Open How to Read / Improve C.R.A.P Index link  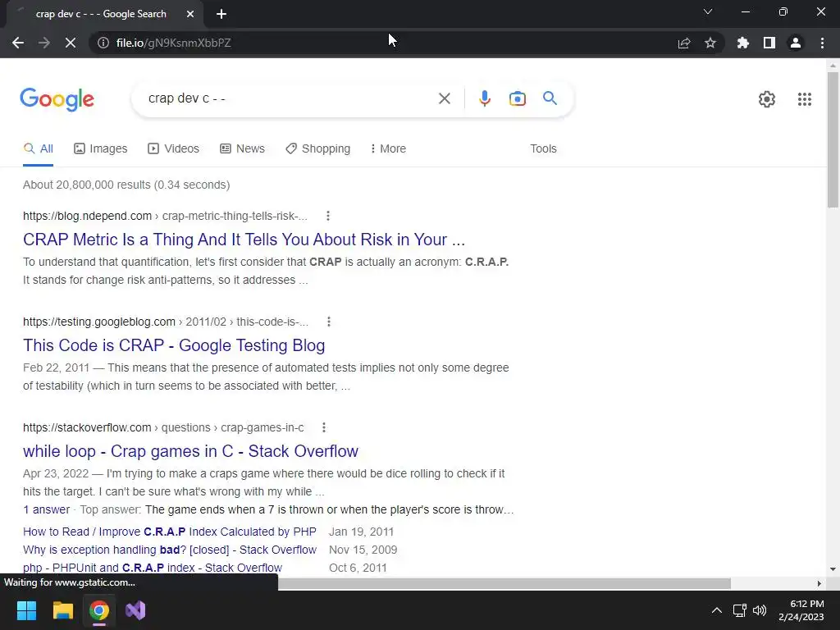pos(170,532)
